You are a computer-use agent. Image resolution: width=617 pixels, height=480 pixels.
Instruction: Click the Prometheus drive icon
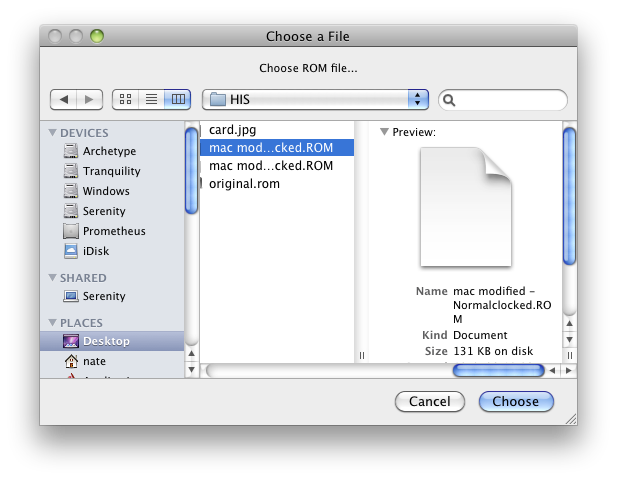71,231
